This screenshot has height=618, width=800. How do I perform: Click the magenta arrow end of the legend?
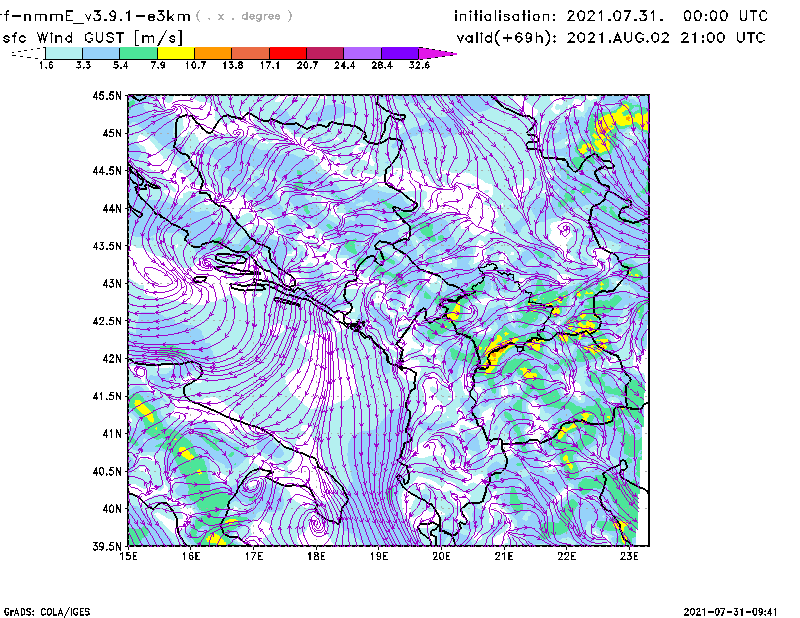click(437, 53)
